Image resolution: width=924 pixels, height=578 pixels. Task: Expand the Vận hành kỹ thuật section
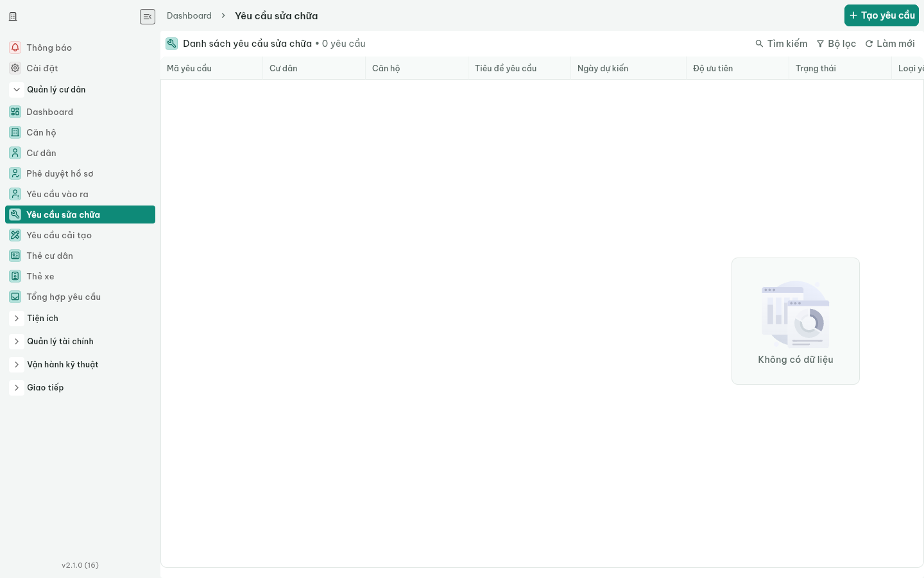[x=17, y=365]
